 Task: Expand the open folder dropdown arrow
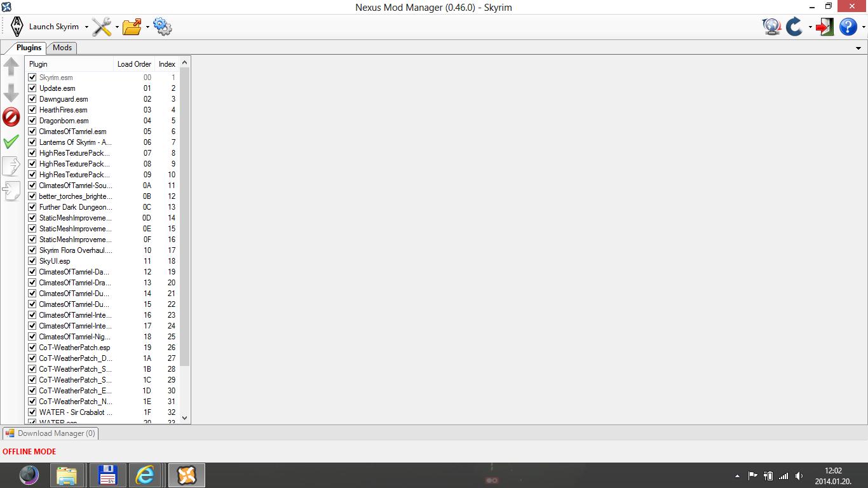(147, 27)
